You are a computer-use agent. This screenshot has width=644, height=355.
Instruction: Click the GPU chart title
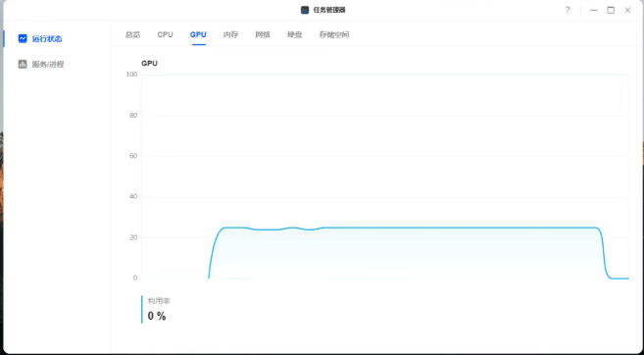tap(150, 64)
